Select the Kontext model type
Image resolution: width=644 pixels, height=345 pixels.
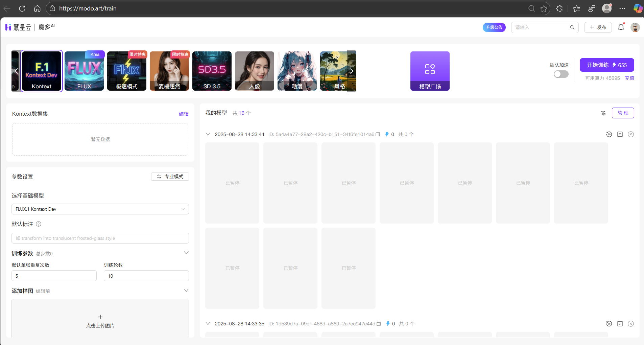(42, 71)
